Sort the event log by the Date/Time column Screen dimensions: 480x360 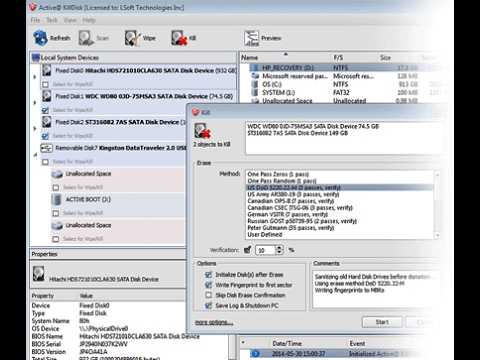pyautogui.click(x=308, y=343)
